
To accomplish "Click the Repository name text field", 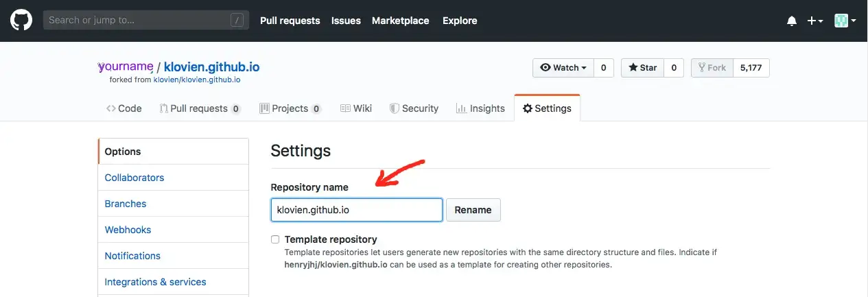I will tap(356, 210).
